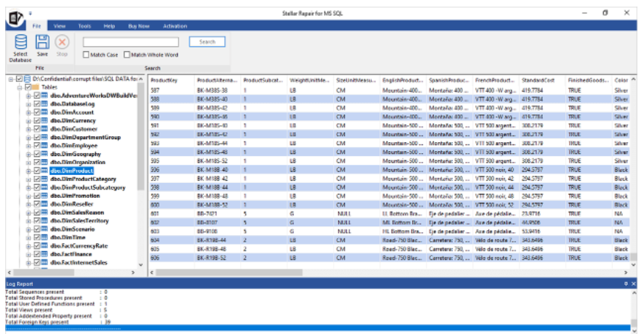
Task: Click table icon for dbo.DimPromotion
Action: [44, 196]
